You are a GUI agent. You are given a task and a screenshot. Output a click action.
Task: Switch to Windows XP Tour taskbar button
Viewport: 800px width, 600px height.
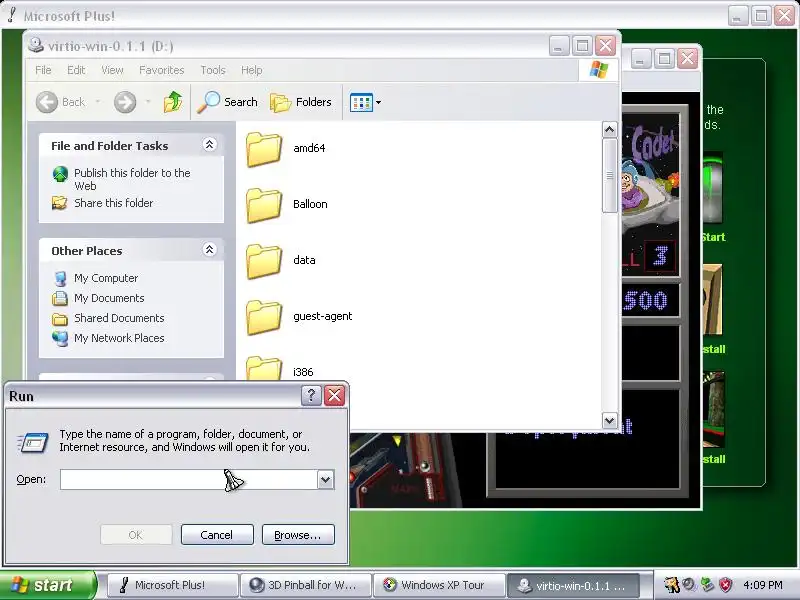tap(438, 585)
